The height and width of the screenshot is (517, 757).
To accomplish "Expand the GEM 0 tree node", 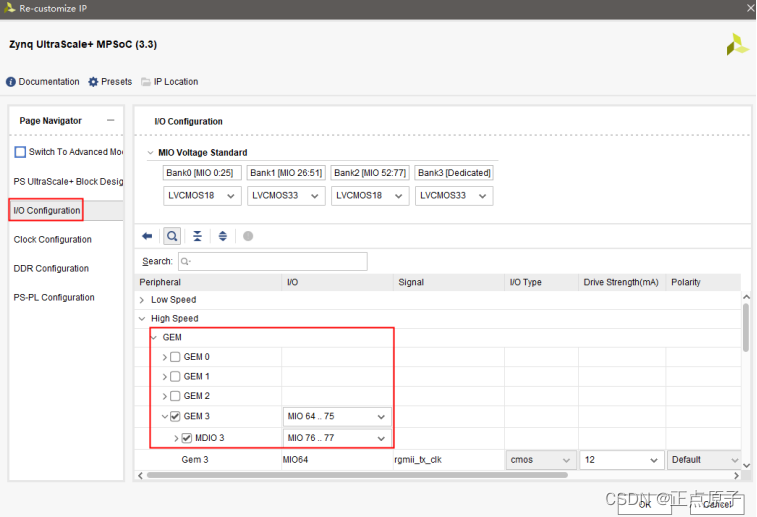I will coord(165,357).
